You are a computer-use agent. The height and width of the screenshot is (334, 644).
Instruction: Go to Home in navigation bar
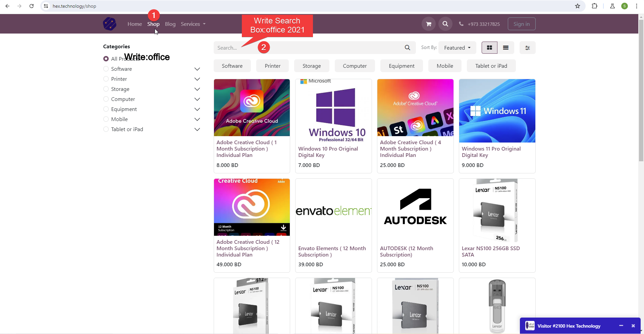tap(135, 24)
